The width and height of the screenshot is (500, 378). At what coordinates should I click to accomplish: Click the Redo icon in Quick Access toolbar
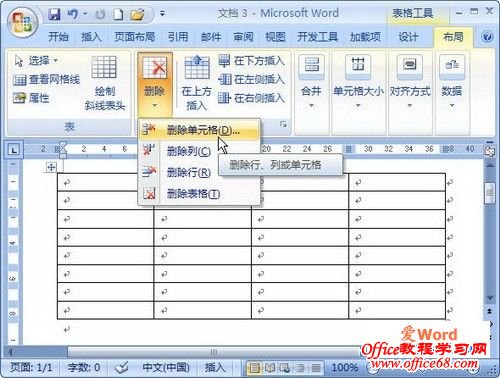click(100, 14)
